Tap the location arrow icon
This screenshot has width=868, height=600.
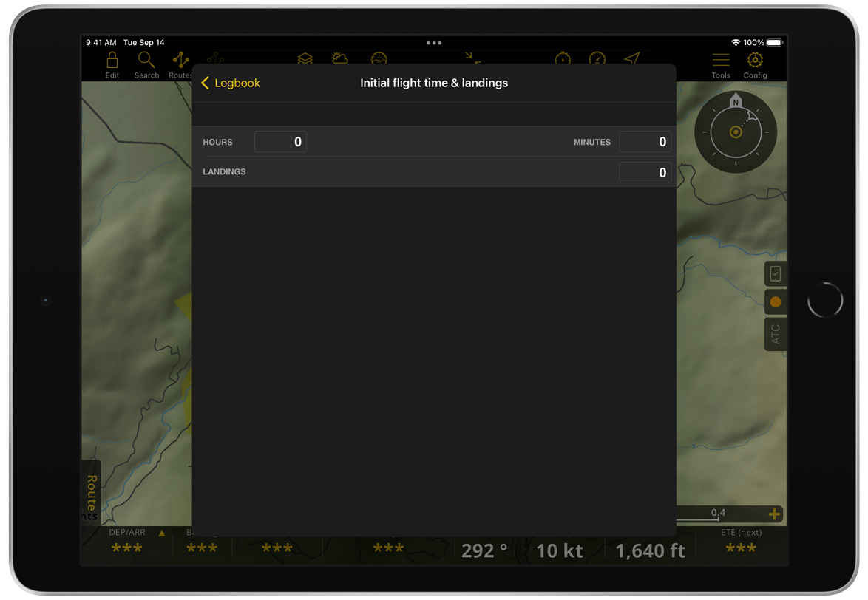[631, 58]
